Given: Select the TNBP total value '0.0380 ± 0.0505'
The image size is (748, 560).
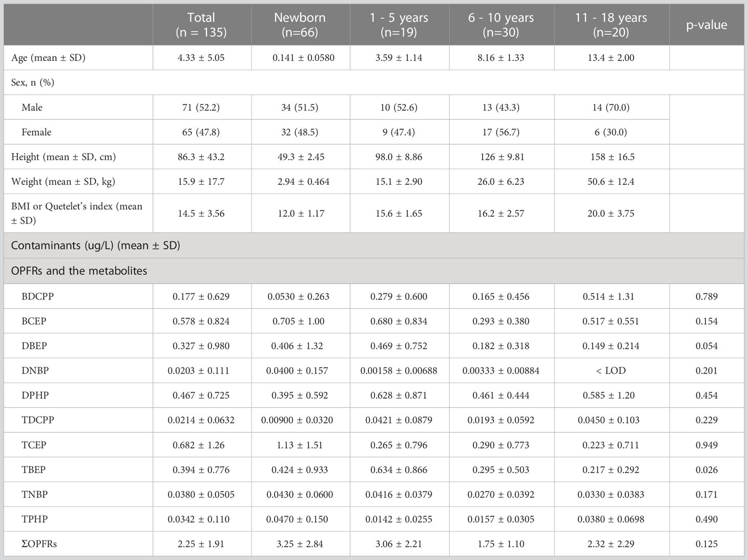Looking at the screenshot, I should coord(201,494).
